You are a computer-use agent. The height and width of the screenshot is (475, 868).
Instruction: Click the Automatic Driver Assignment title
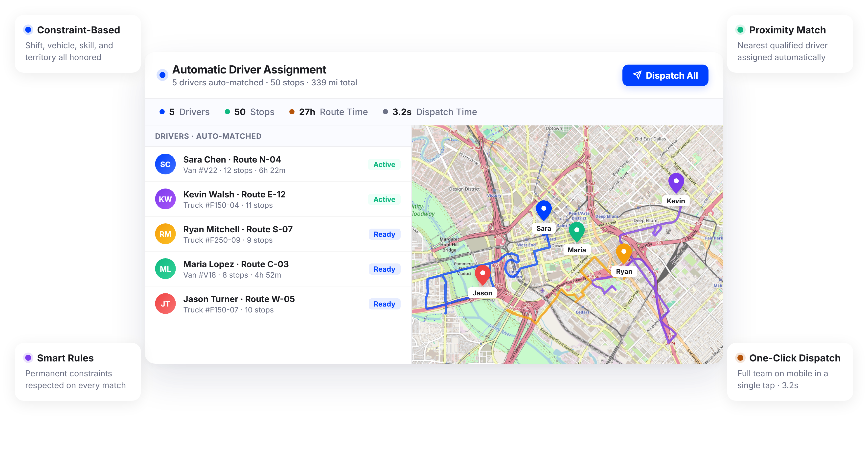coord(249,70)
